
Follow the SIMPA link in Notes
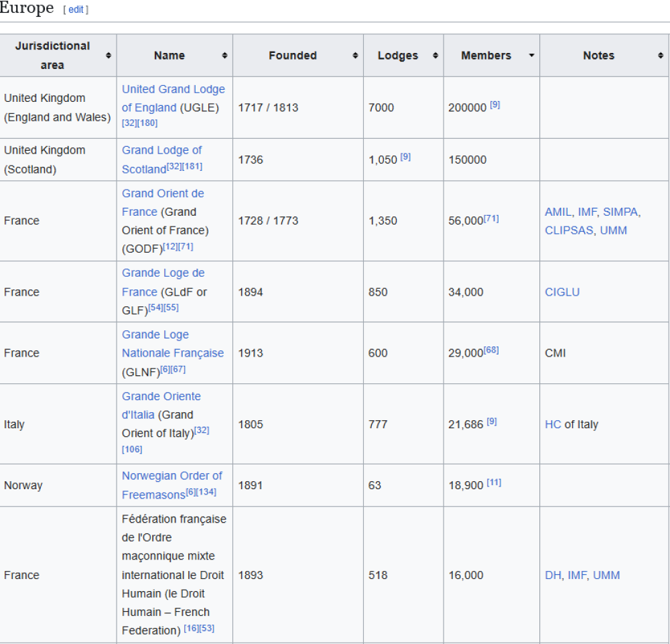620,212
